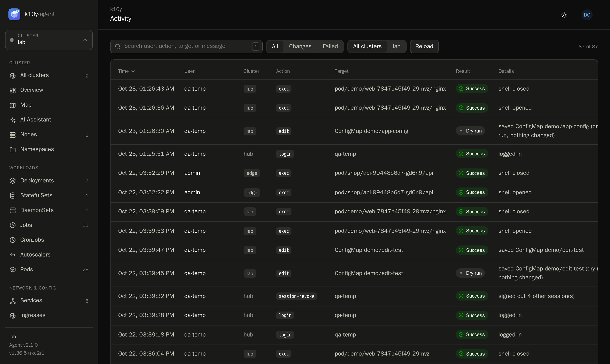The image size is (610, 364).
Task: Select the All filter tab
Action: click(x=275, y=46)
